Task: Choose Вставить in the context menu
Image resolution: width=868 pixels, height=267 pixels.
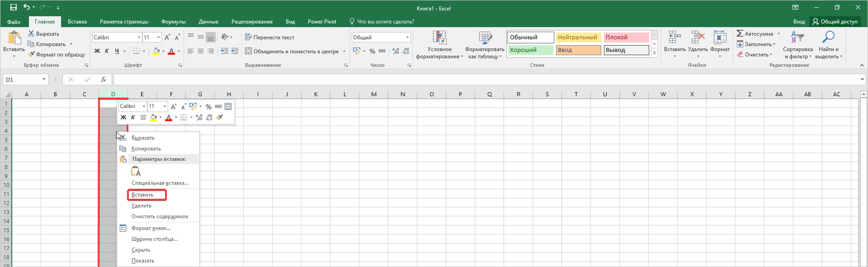Action: point(143,195)
